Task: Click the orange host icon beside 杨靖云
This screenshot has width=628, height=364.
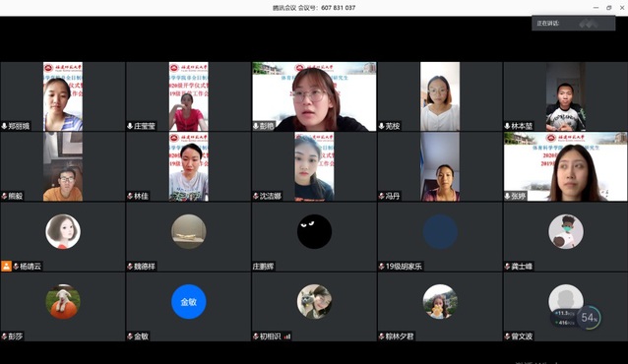Action: pyautogui.click(x=6, y=266)
